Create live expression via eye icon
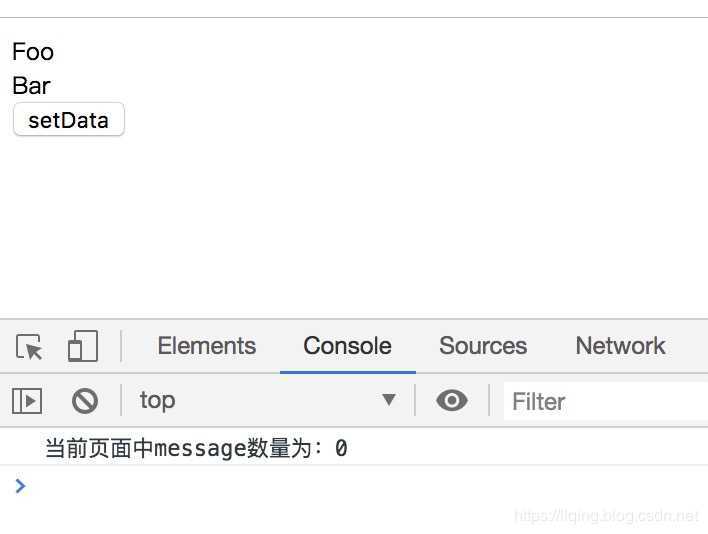 coord(452,400)
